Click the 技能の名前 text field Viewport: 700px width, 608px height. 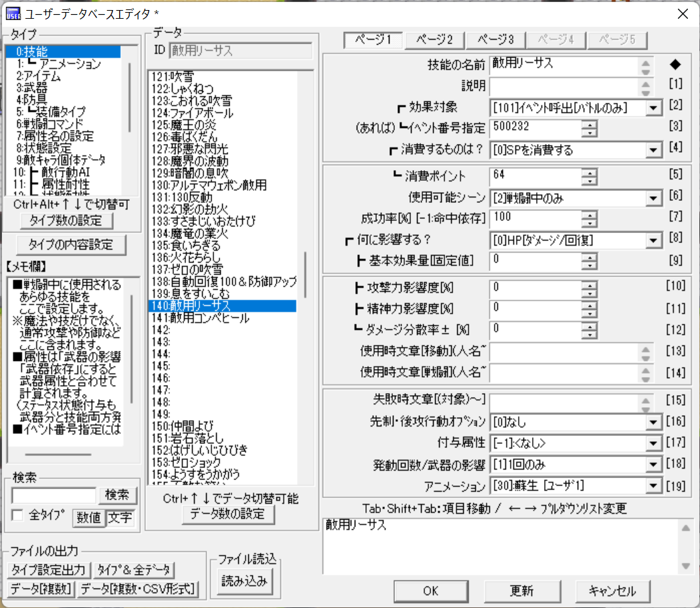coord(565,65)
